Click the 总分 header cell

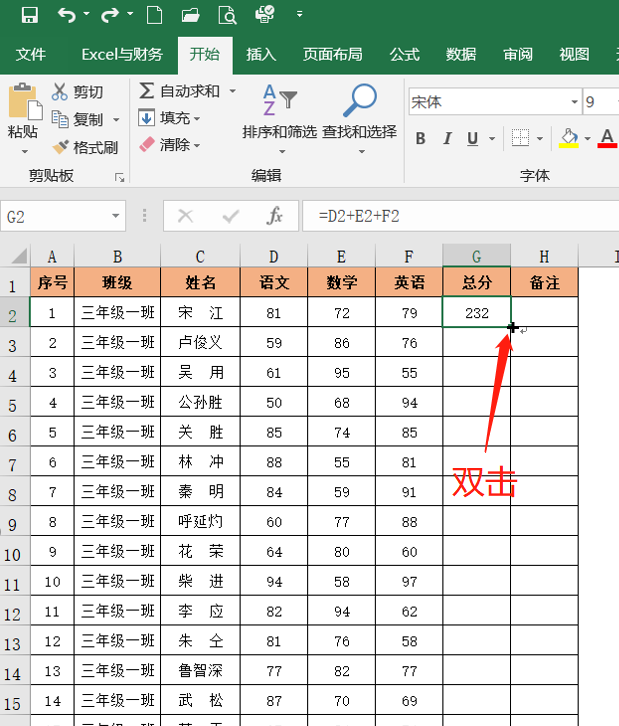pos(477,282)
